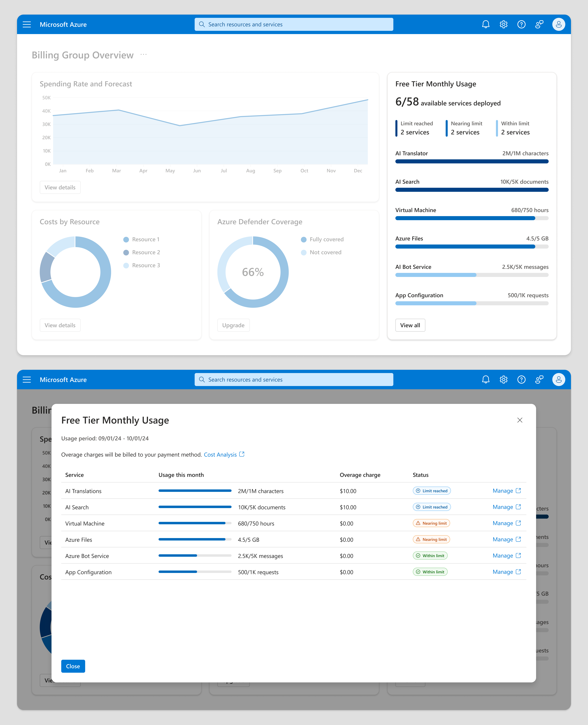This screenshot has height=725, width=588.
Task: Click Resource 3 legend swatch
Action: point(126,265)
